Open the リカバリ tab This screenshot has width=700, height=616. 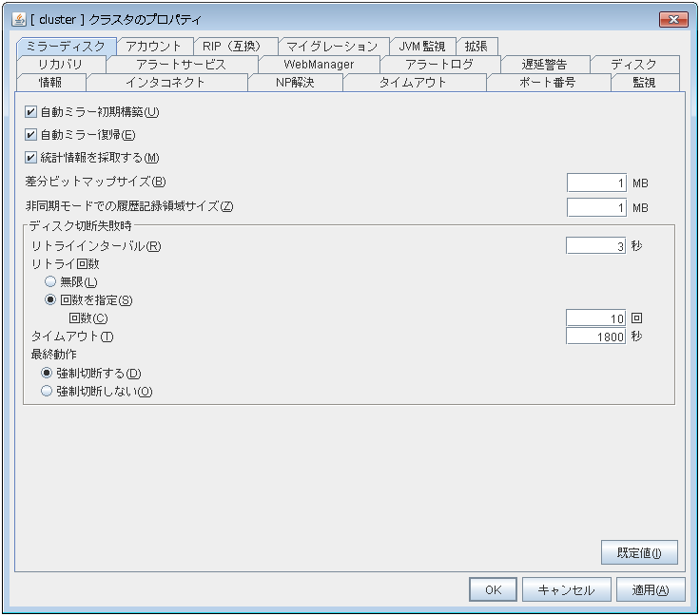pyautogui.click(x=61, y=65)
